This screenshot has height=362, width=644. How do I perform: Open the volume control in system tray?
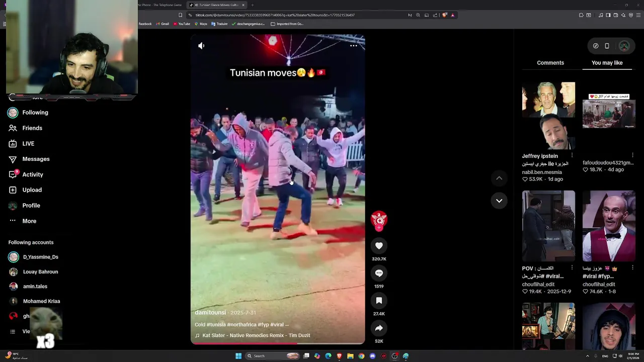pyautogui.click(x=620, y=356)
